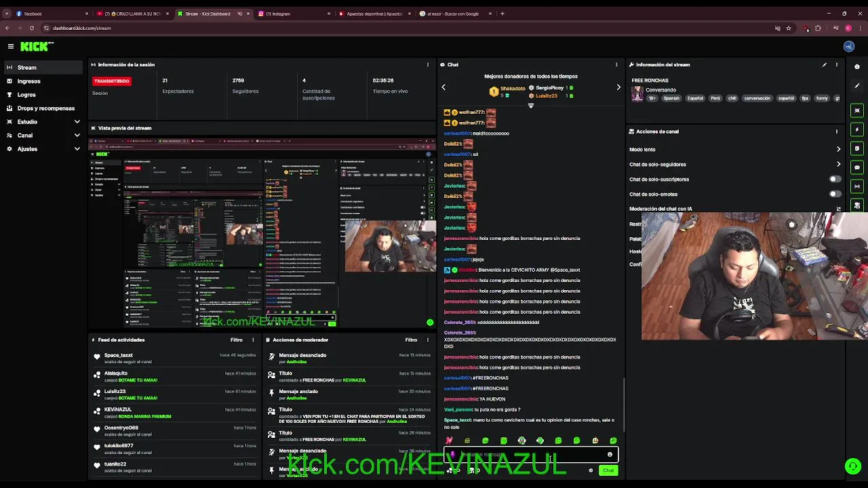Open the Conversando category thumbnail
The height and width of the screenshot is (488, 868).
(637, 94)
